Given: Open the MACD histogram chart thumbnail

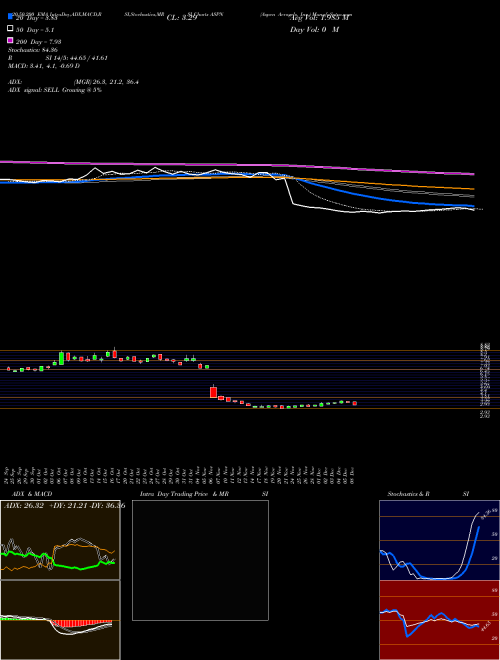Looking at the screenshot, I should (x=60, y=620).
